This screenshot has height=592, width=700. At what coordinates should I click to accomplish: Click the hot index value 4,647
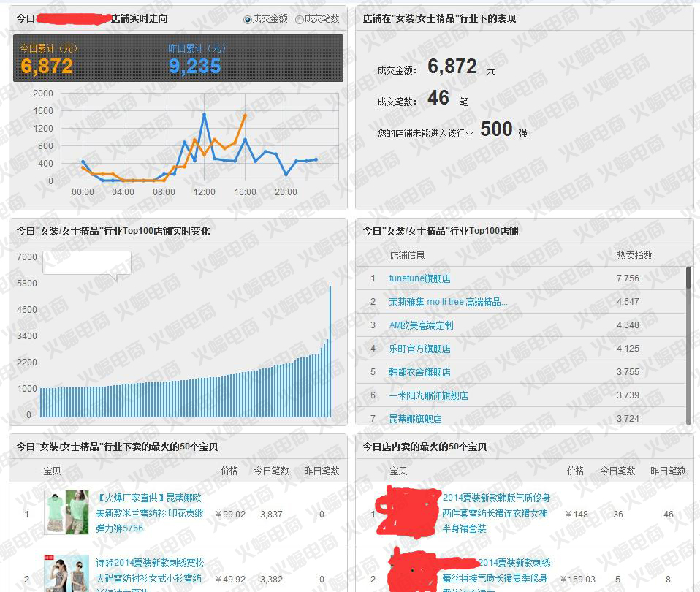628,302
